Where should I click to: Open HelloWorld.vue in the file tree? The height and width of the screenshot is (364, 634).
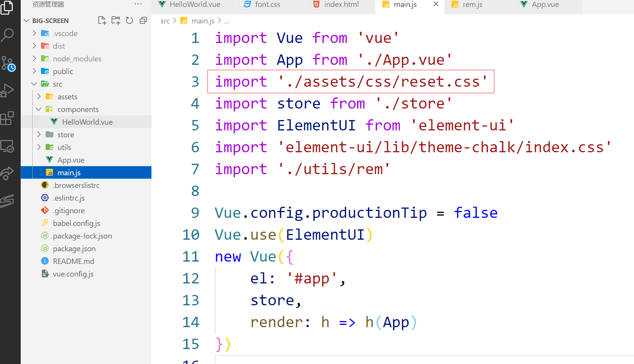[x=86, y=122]
